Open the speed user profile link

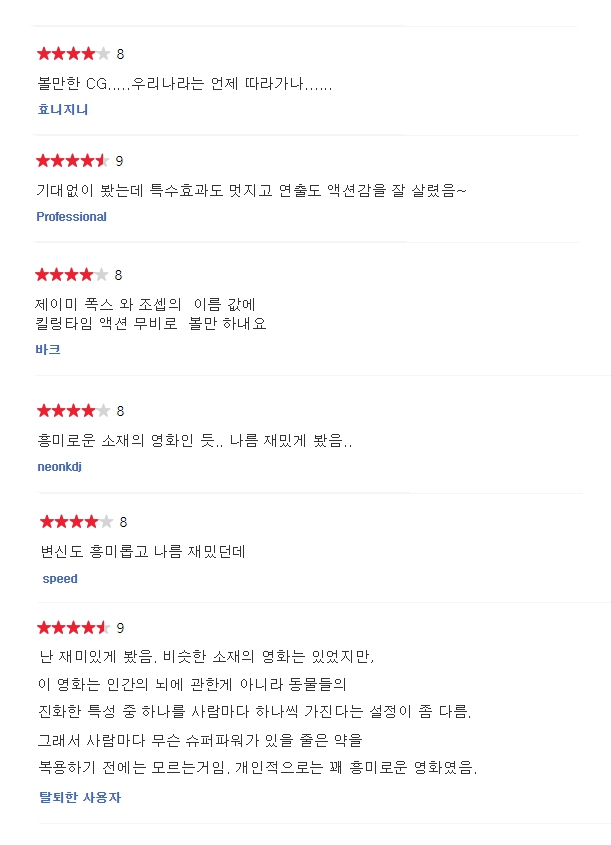coord(60,579)
